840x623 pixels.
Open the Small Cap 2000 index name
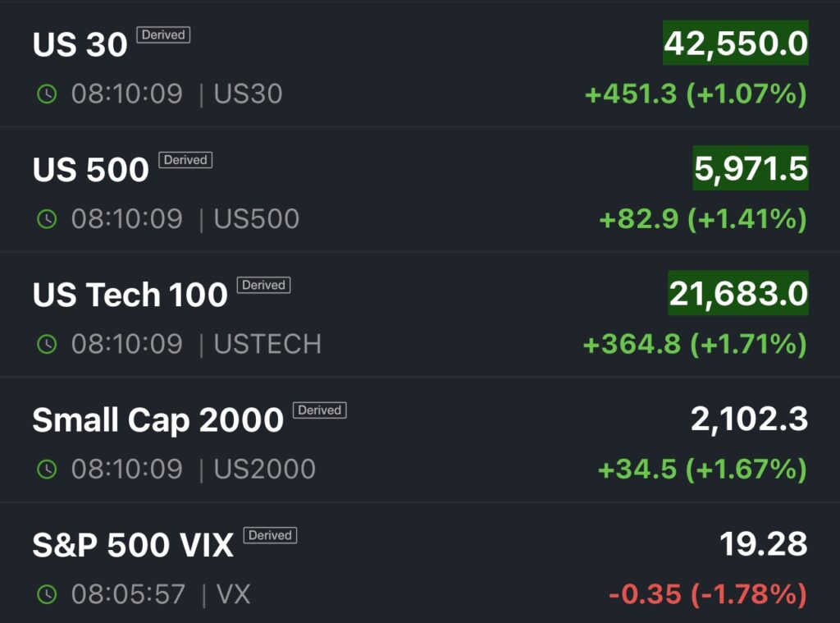pyautogui.click(x=157, y=420)
